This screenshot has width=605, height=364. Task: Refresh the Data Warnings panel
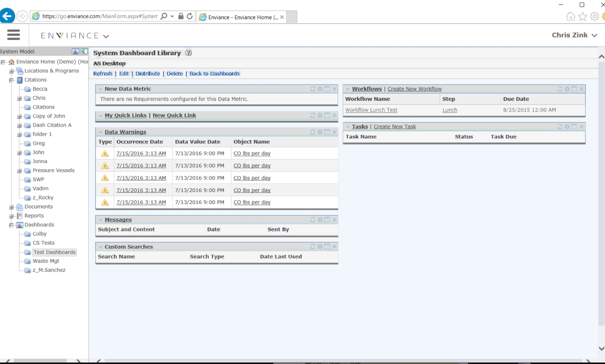pyautogui.click(x=313, y=132)
